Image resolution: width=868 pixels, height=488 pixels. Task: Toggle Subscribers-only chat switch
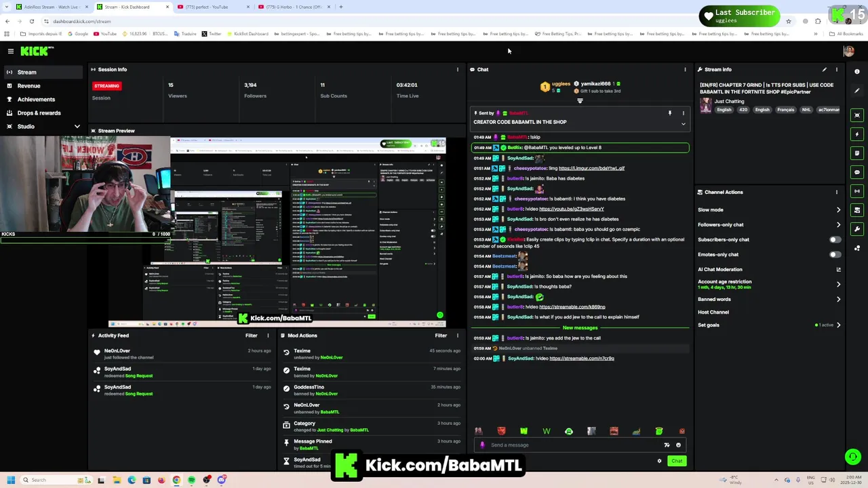835,239
